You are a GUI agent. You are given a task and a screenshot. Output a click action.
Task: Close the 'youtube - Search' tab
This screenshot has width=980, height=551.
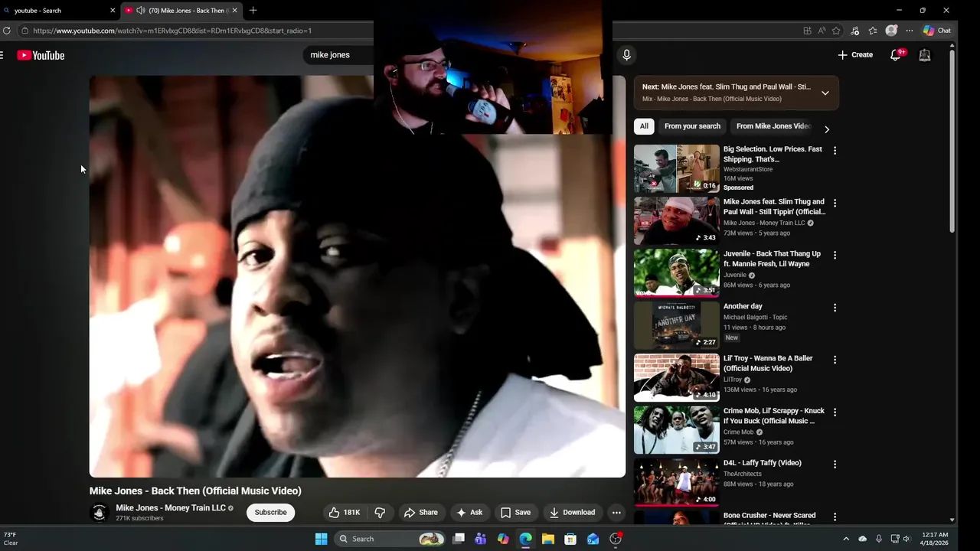pos(113,10)
